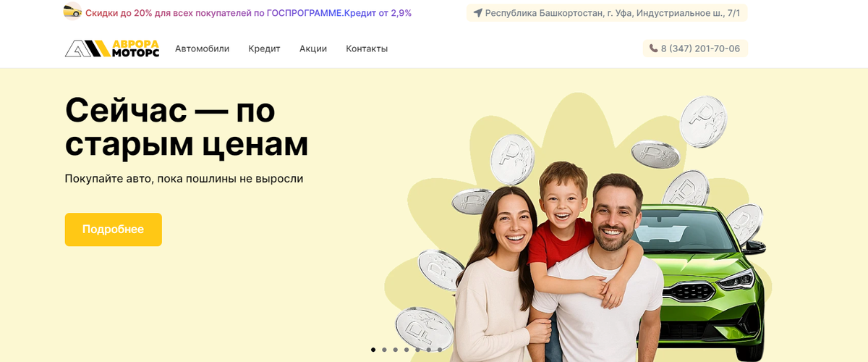The width and height of the screenshot is (868, 362).
Task: Click the Аврора Моторс logo
Action: [x=112, y=49]
